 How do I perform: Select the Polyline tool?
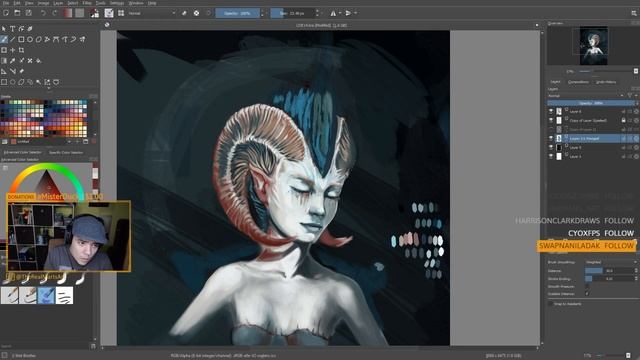(x=47, y=39)
